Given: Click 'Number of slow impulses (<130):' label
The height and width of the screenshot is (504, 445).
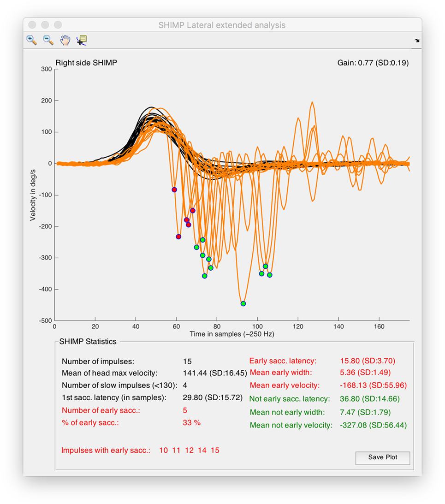Looking at the screenshot, I should pos(119,385).
